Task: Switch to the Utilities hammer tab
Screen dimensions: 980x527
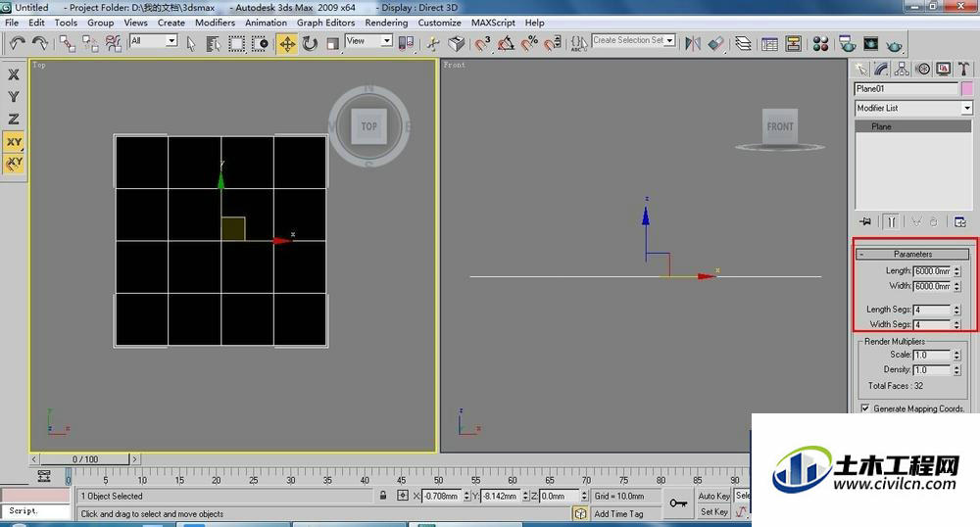Action: (963, 69)
